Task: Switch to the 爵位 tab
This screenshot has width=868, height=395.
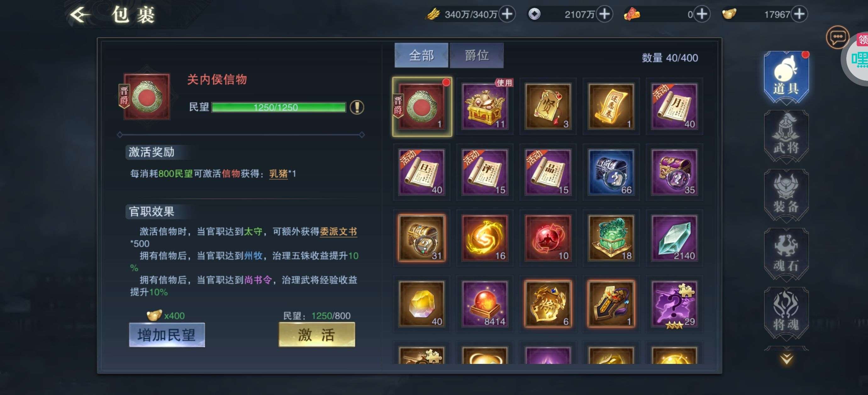Action: pos(476,55)
